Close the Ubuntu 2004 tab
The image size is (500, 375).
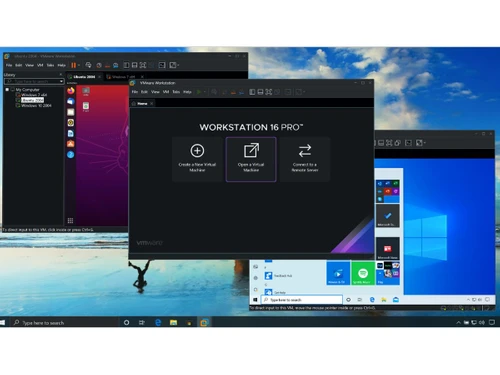click(x=99, y=77)
